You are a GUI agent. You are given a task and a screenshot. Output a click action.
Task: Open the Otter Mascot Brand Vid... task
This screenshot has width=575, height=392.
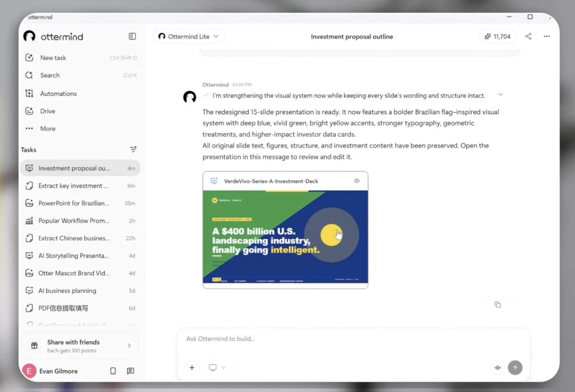(x=80, y=273)
